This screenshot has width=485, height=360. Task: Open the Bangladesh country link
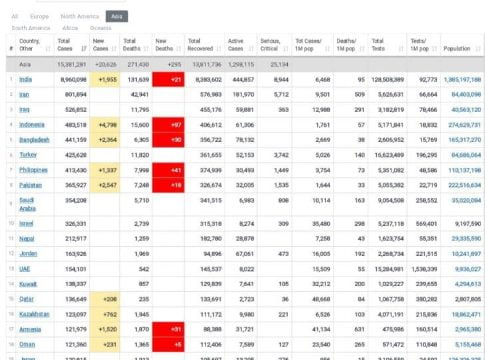pyautogui.click(x=34, y=140)
